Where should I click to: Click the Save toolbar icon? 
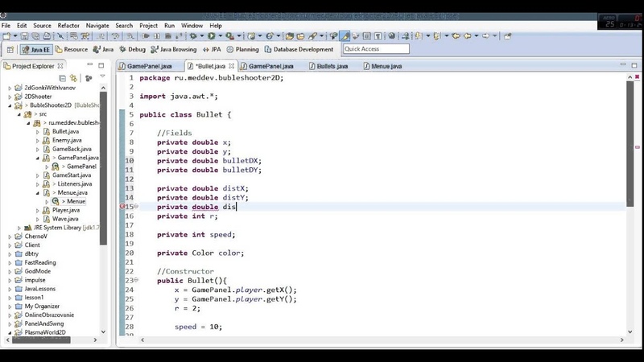(x=24, y=36)
